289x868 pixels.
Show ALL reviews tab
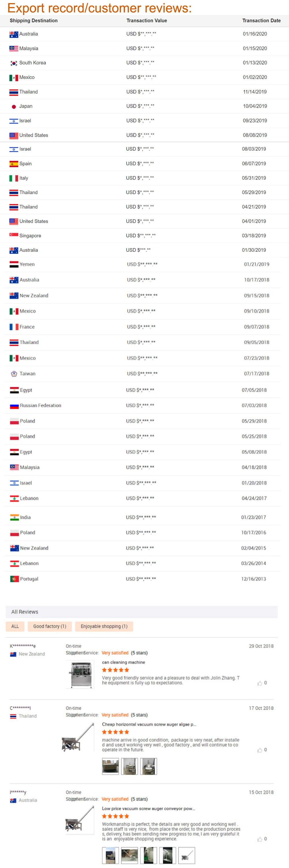click(15, 626)
